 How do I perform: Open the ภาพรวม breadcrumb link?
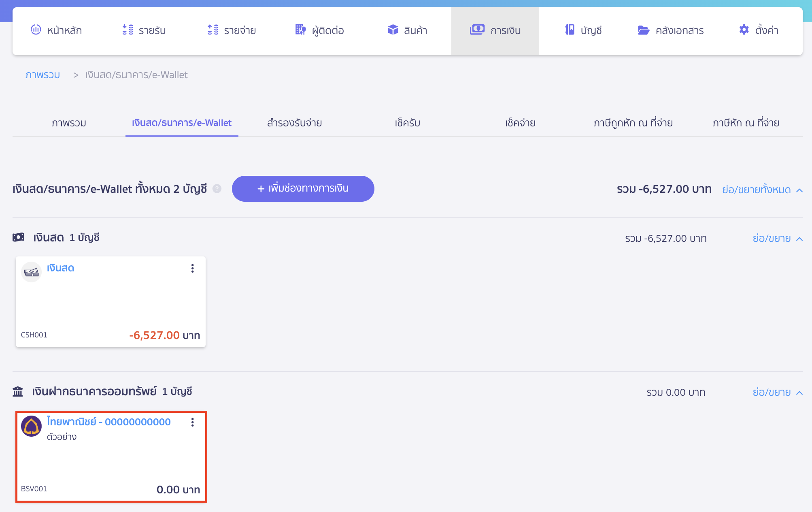43,75
